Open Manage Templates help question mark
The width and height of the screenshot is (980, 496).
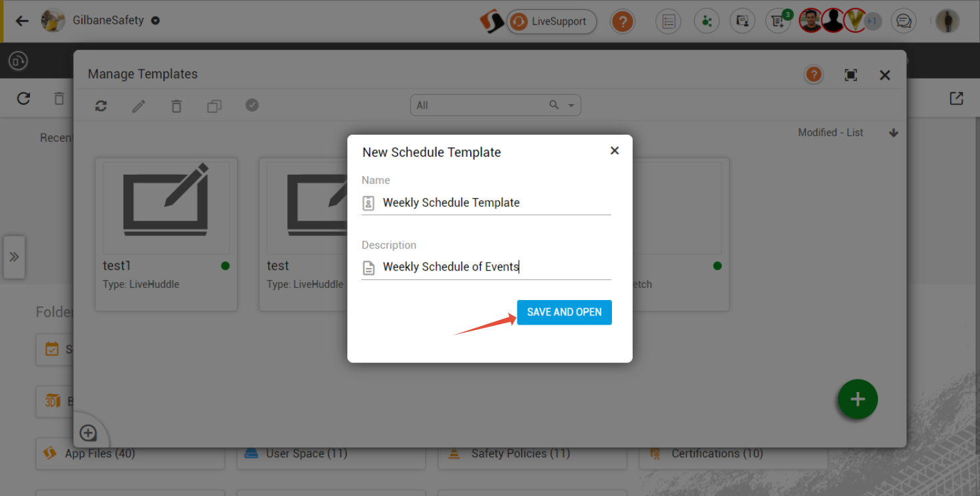tap(813, 74)
